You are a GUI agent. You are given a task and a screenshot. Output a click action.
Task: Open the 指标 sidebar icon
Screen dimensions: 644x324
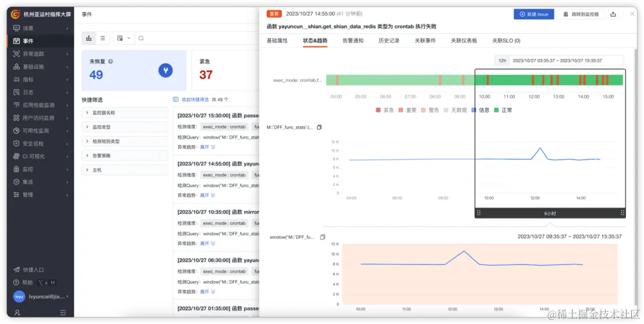pyautogui.click(x=16, y=79)
